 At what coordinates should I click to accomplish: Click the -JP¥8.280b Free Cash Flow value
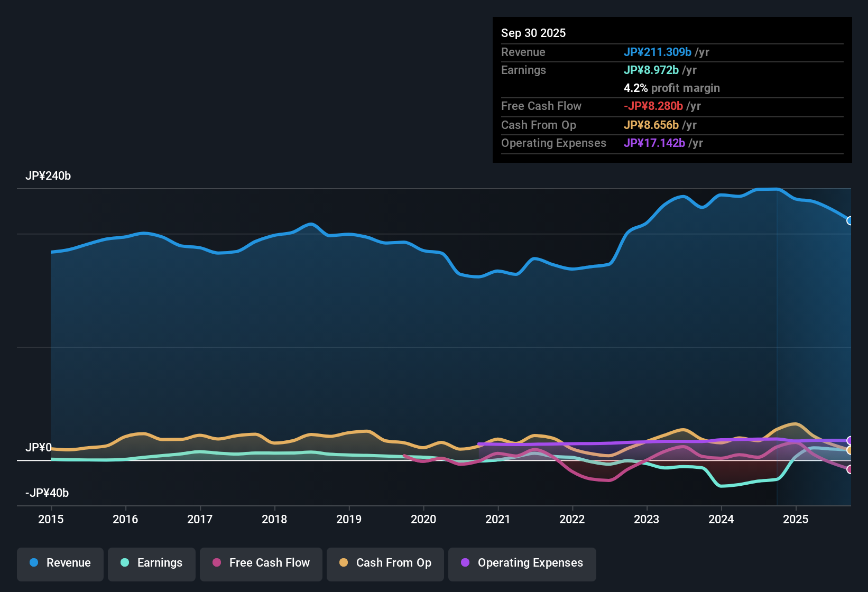click(654, 106)
